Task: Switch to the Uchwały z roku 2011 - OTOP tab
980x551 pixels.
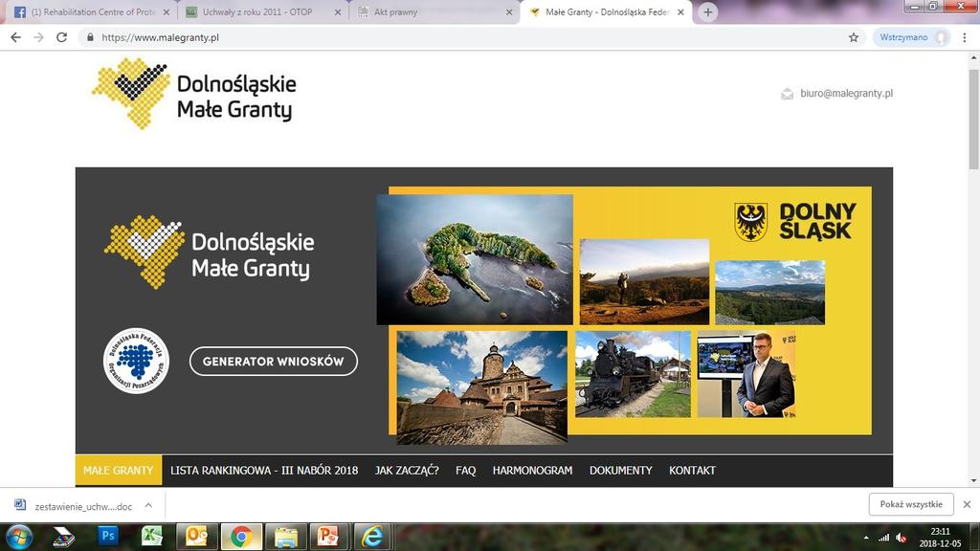Action: point(261,11)
